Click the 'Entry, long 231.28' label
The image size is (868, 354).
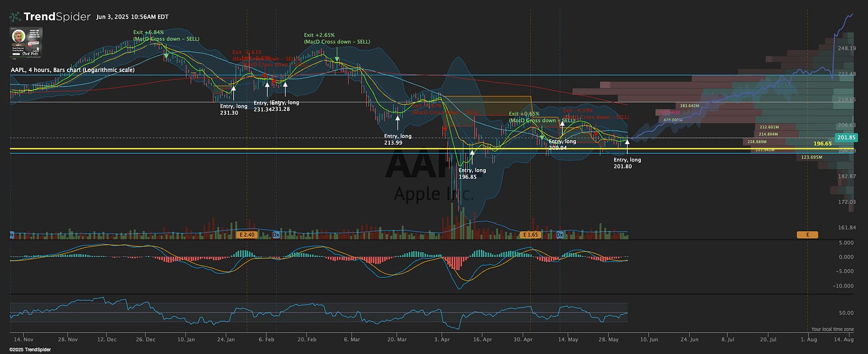tap(286, 105)
